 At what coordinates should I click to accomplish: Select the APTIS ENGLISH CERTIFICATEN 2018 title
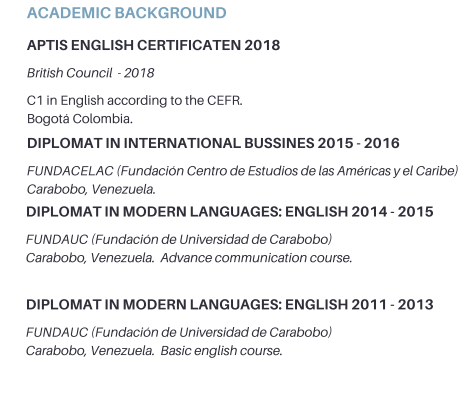point(153,45)
